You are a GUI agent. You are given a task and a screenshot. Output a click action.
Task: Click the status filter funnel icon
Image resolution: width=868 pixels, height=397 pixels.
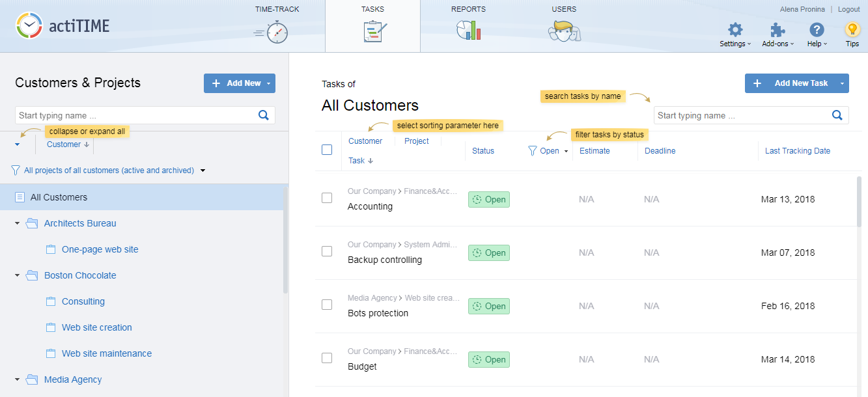click(532, 151)
